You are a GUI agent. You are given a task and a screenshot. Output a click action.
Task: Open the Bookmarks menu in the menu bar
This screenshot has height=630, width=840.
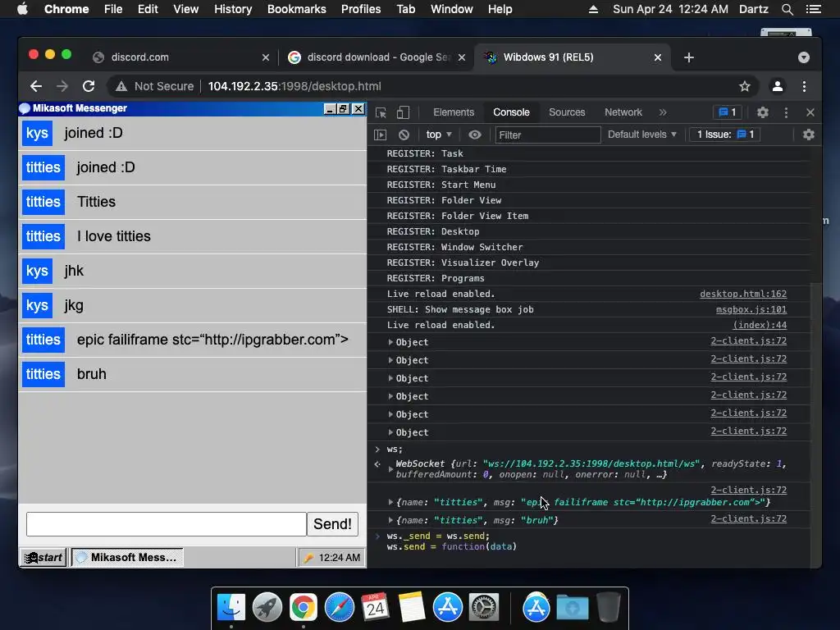296,9
